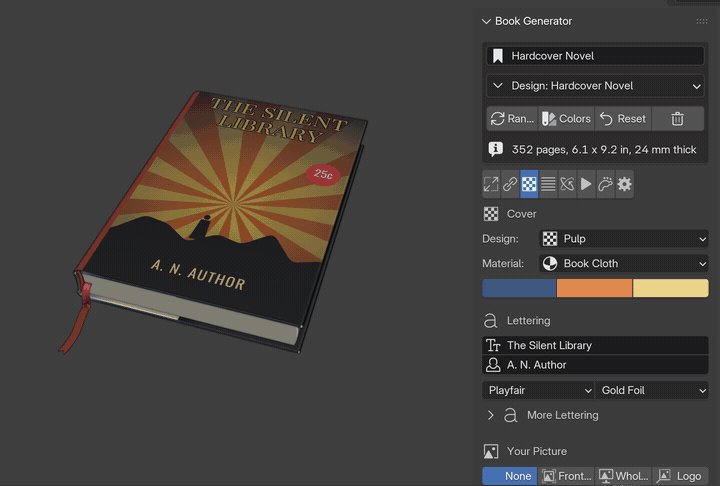Pick the orange color swatch
The width and height of the screenshot is (720, 486).
[594, 288]
